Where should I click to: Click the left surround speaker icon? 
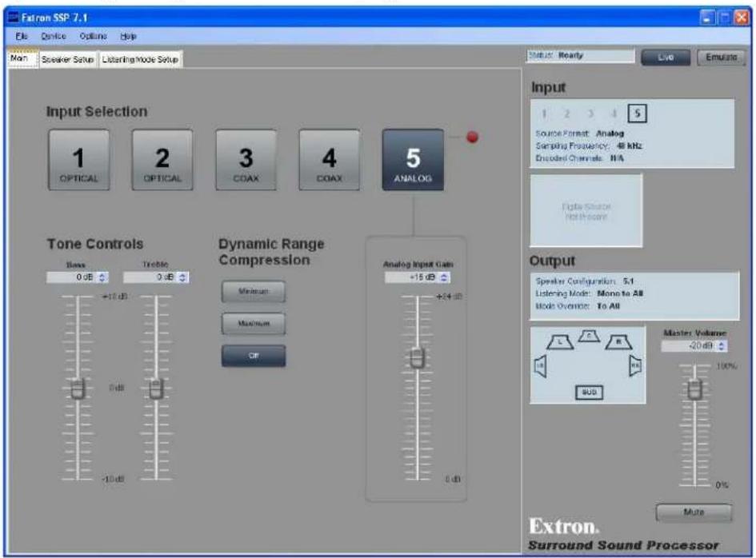click(x=541, y=367)
